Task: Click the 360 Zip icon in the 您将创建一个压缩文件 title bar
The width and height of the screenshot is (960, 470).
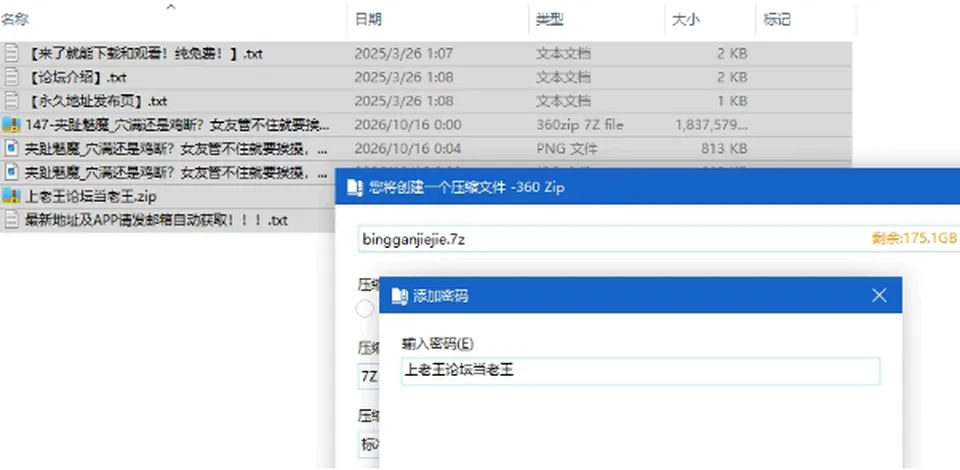Action: [x=354, y=187]
